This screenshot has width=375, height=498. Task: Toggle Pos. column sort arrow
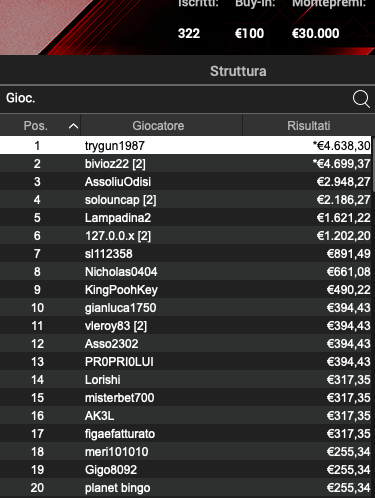73,126
